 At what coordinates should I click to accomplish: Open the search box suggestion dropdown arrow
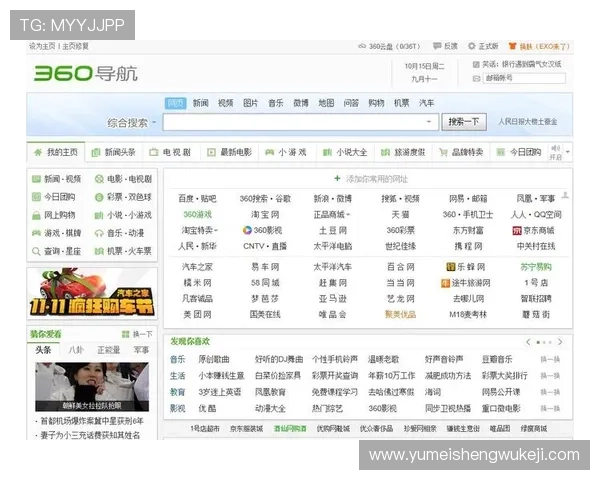pos(429,122)
